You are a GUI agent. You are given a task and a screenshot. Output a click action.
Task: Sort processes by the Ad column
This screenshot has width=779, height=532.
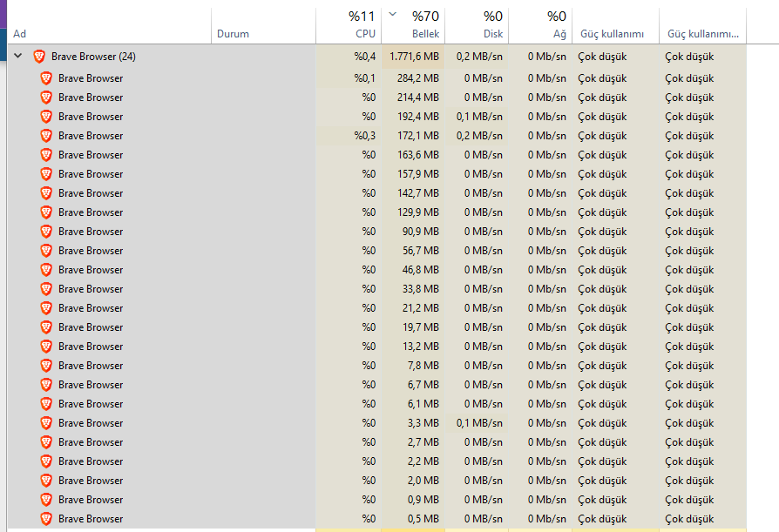[x=109, y=26]
